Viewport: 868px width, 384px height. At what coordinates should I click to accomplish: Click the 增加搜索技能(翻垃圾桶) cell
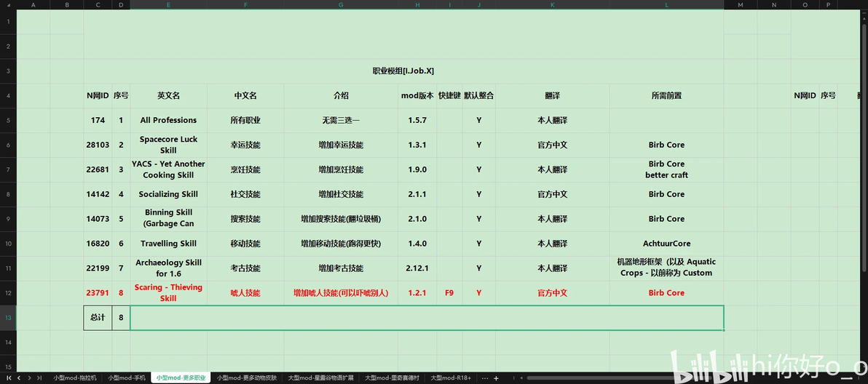click(x=341, y=219)
